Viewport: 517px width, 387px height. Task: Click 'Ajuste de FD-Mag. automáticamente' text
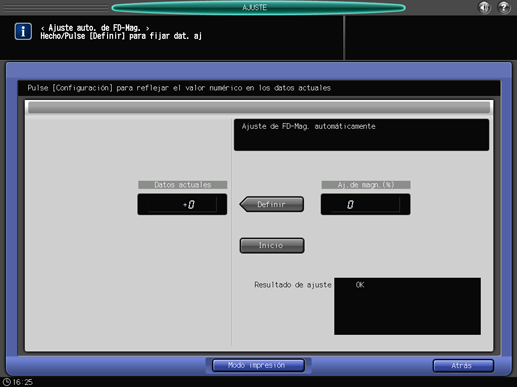309,126
